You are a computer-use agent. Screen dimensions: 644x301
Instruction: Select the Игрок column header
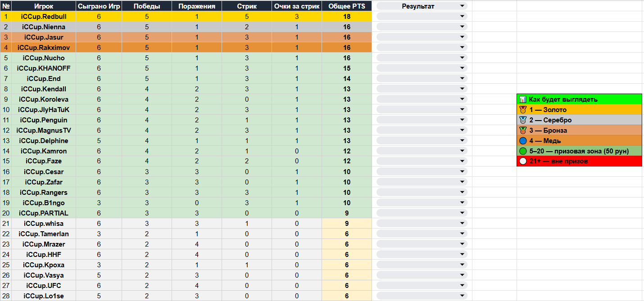tap(44, 6)
